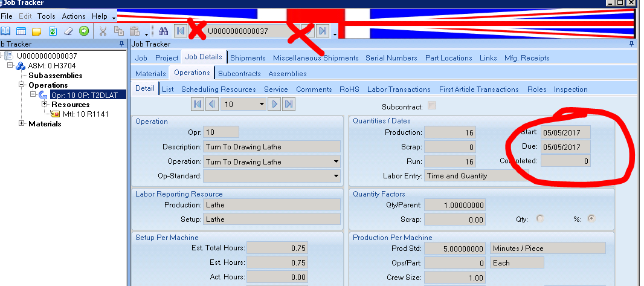
Task: Collapse the ASM: 0 H3704 tree node
Action: click(10, 65)
